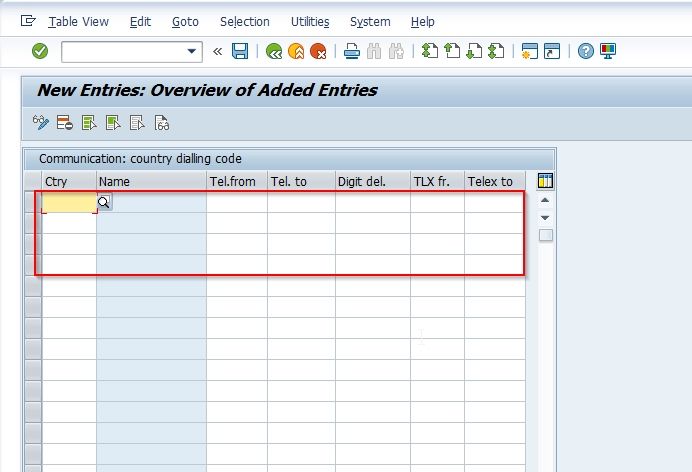This screenshot has height=472, width=692.
Task: Click the green checkmark Enter icon
Action: point(40,51)
